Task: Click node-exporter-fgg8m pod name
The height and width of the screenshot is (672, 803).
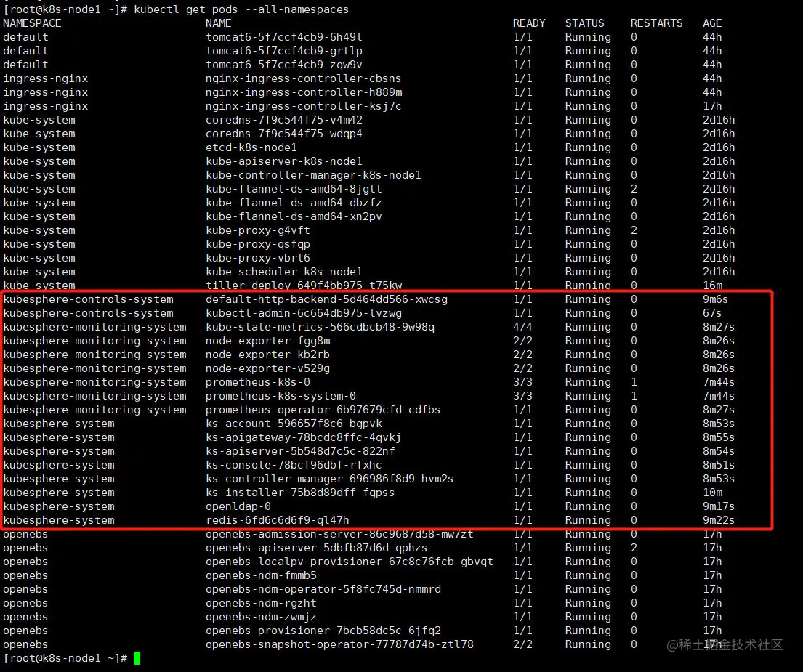Action: (268, 341)
